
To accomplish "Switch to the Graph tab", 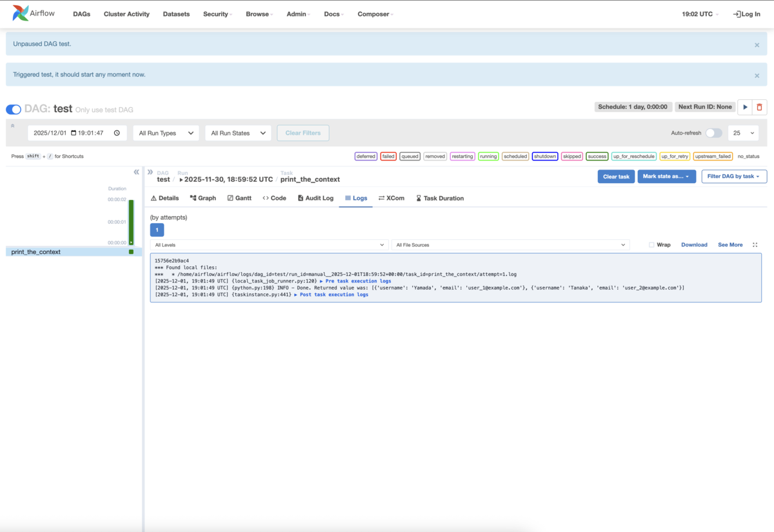I will 203,198.
